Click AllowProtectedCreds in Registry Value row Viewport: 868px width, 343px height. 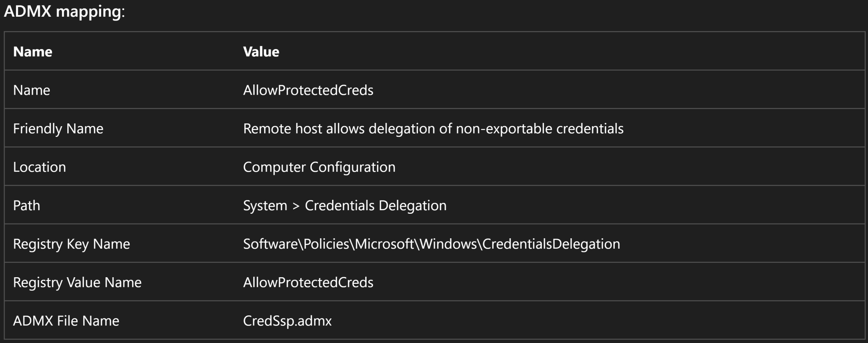[x=308, y=283]
